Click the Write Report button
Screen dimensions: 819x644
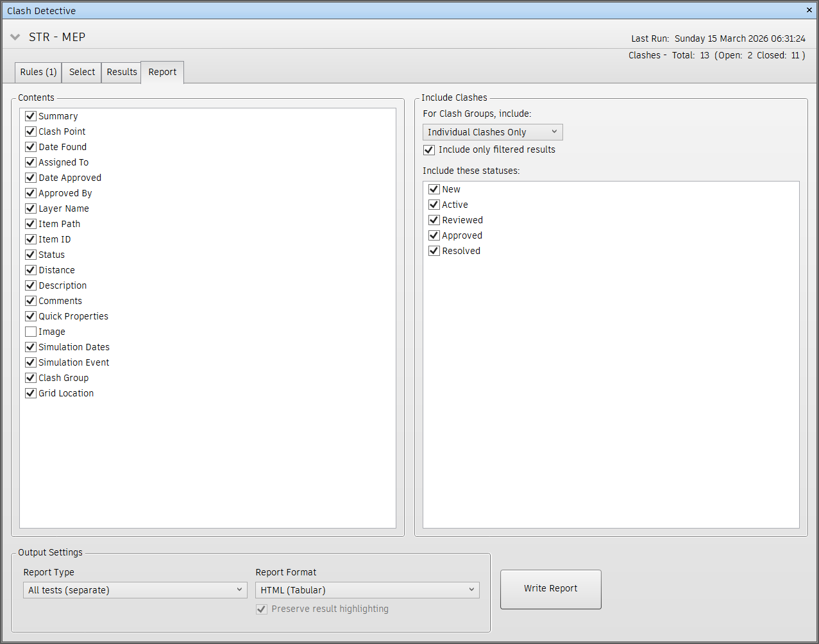[550, 589]
